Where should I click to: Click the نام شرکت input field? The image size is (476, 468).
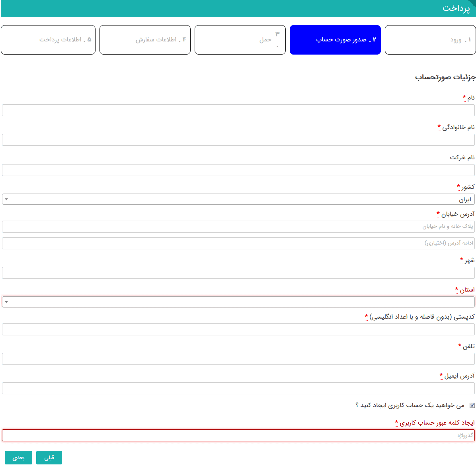[238, 170]
